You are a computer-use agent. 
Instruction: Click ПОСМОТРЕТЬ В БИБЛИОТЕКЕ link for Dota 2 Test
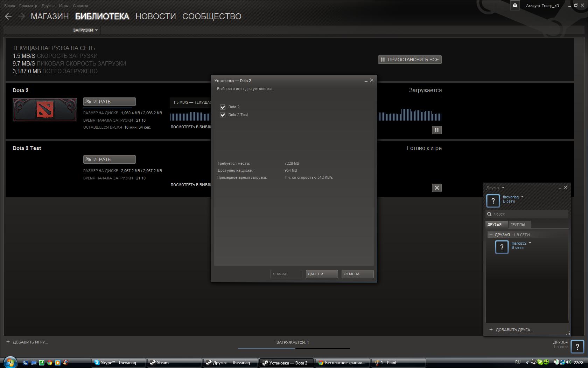(191, 185)
